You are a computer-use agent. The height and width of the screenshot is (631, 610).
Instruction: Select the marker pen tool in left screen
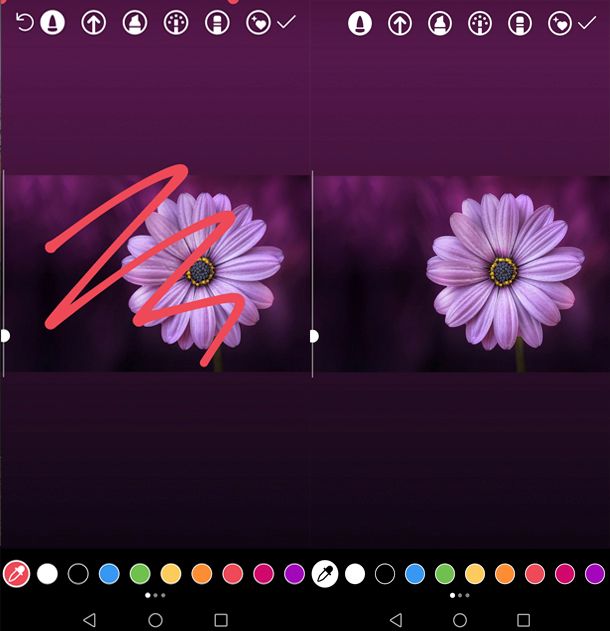[52, 22]
